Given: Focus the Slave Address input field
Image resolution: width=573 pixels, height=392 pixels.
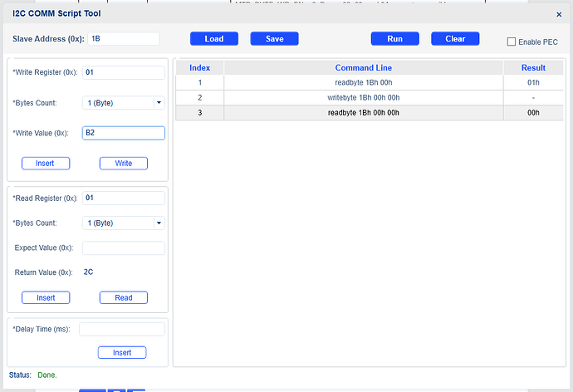Looking at the screenshot, I should (x=122, y=39).
